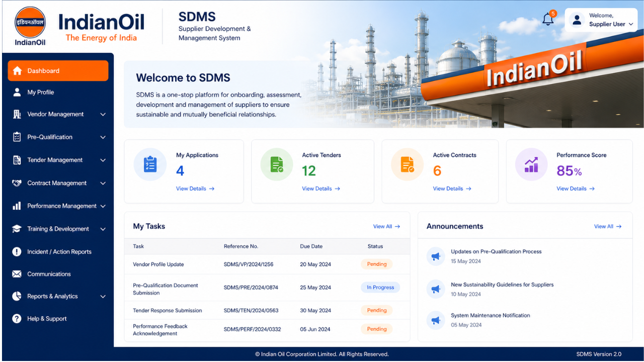Click the Dashboard home icon
Viewport: 644px width, 362px height.
tap(17, 71)
